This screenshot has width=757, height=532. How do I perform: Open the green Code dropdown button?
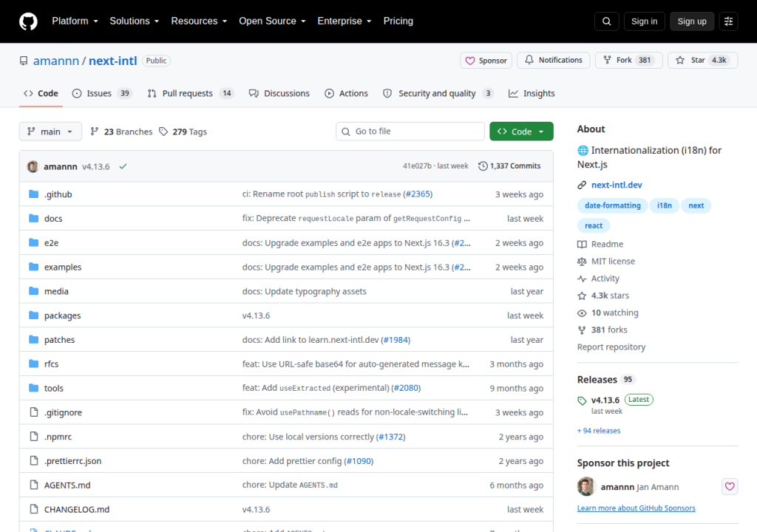click(521, 132)
